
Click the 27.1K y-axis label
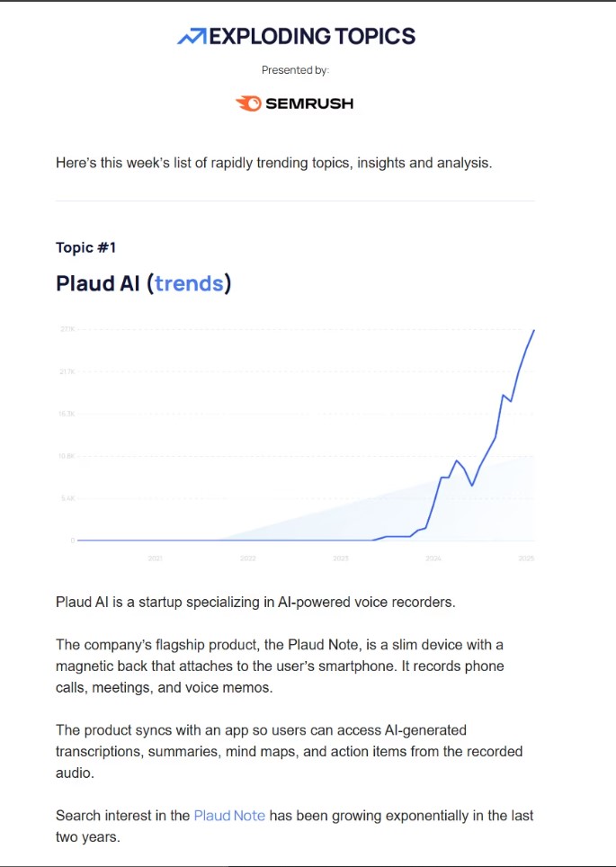coord(67,329)
